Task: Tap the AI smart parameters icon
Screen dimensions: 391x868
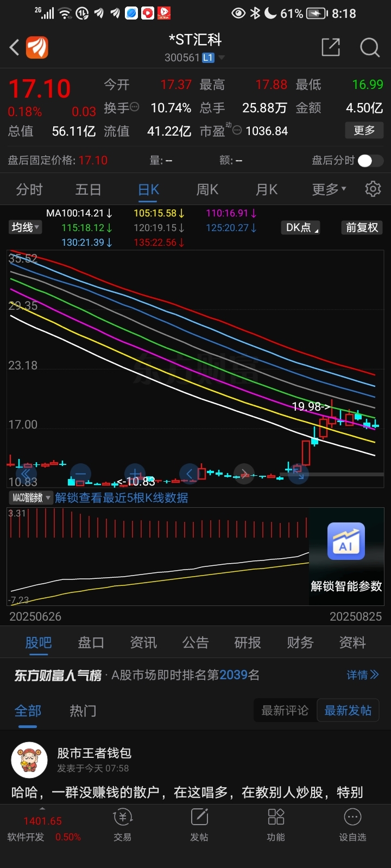Action: [346, 541]
